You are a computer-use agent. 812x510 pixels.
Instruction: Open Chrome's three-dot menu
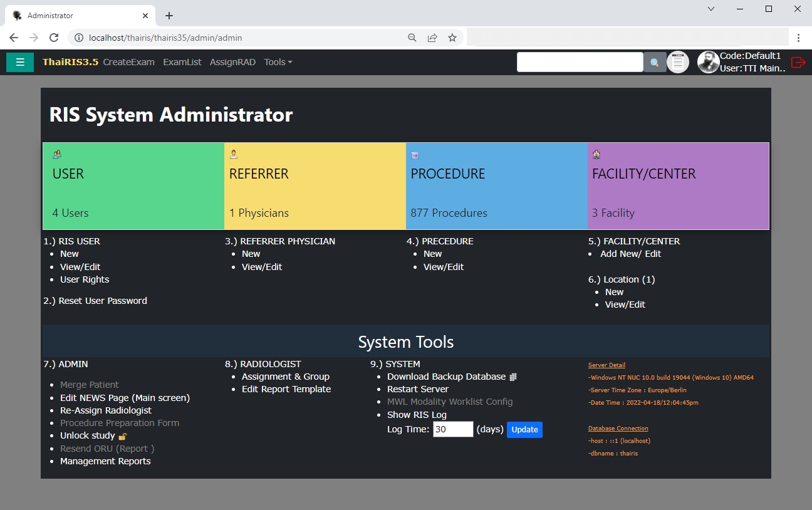[x=799, y=38]
